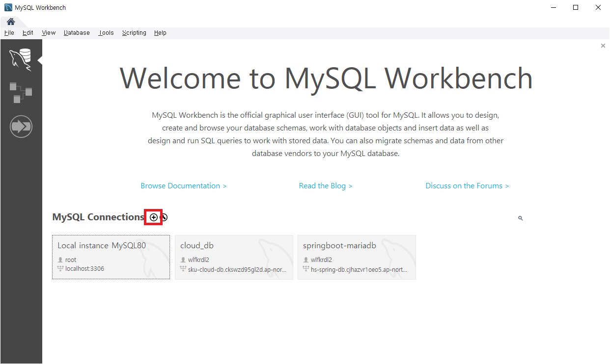The image size is (610, 364).
Task: Click the sku-cloud-db host address text
Action: pyautogui.click(x=237, y=269)
